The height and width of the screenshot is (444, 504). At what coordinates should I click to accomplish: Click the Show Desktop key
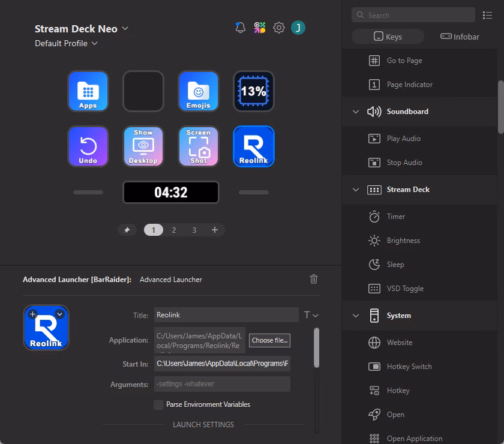tap(143, 146)
